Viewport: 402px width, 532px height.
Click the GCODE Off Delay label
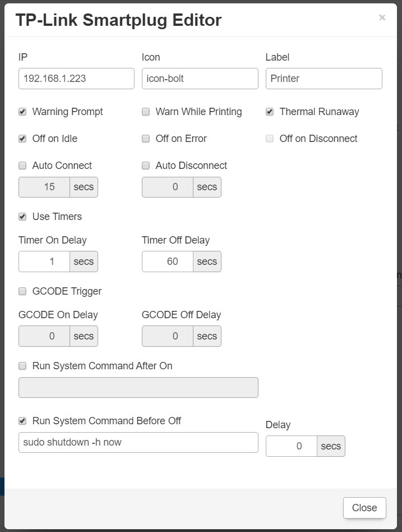181,315
